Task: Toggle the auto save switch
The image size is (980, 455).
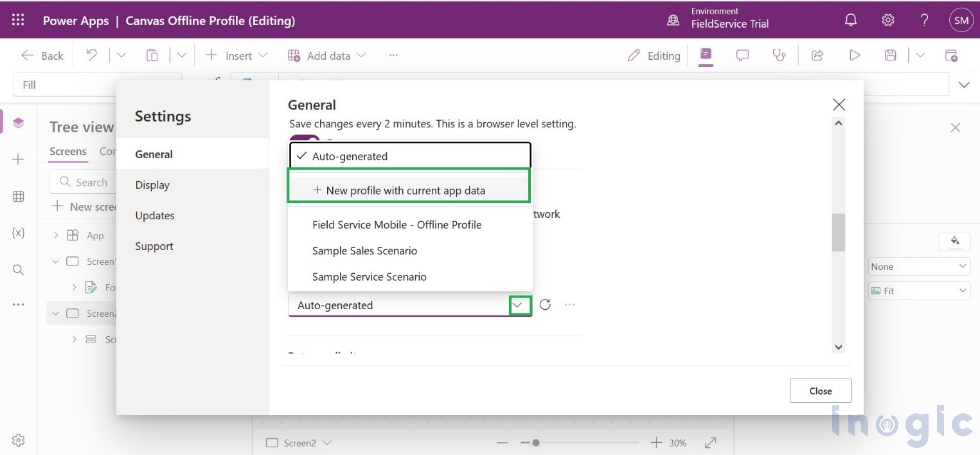Action: [x=305, y=139]
